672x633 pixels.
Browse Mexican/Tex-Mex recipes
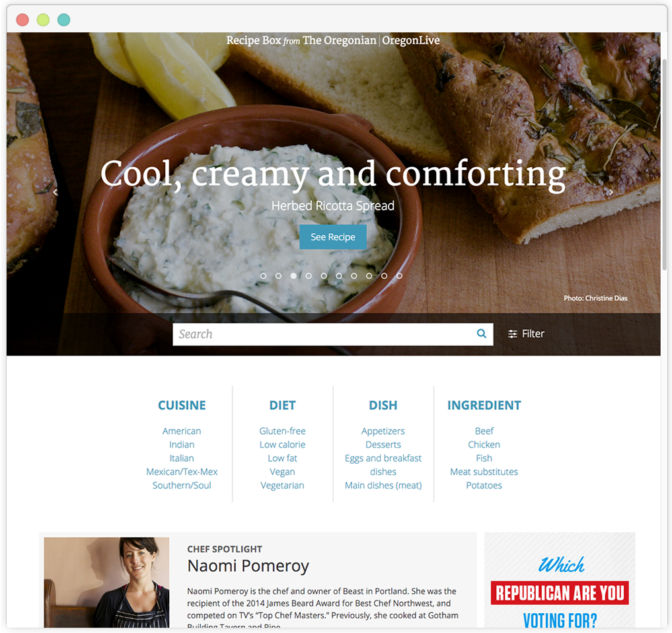(182, 472)
